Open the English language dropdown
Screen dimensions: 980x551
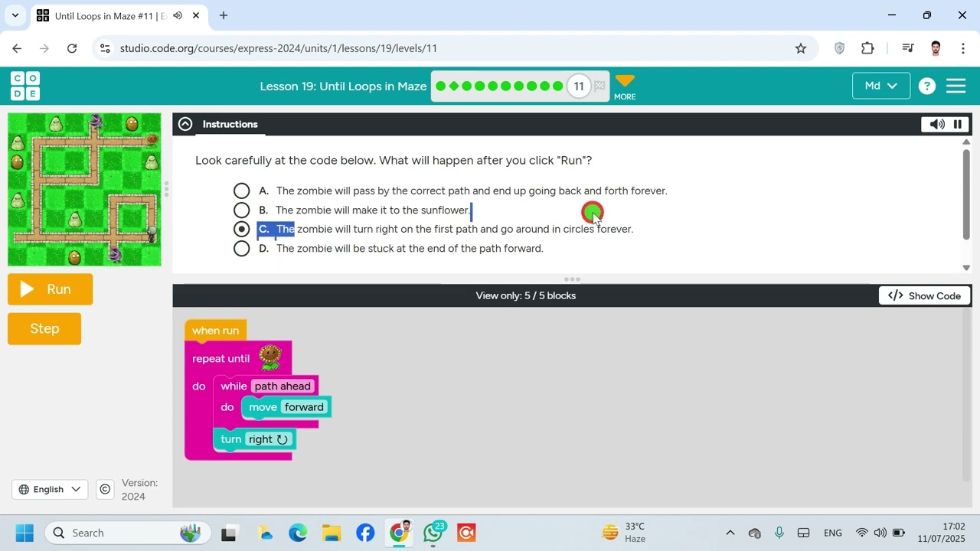click(x=50, y=489)
